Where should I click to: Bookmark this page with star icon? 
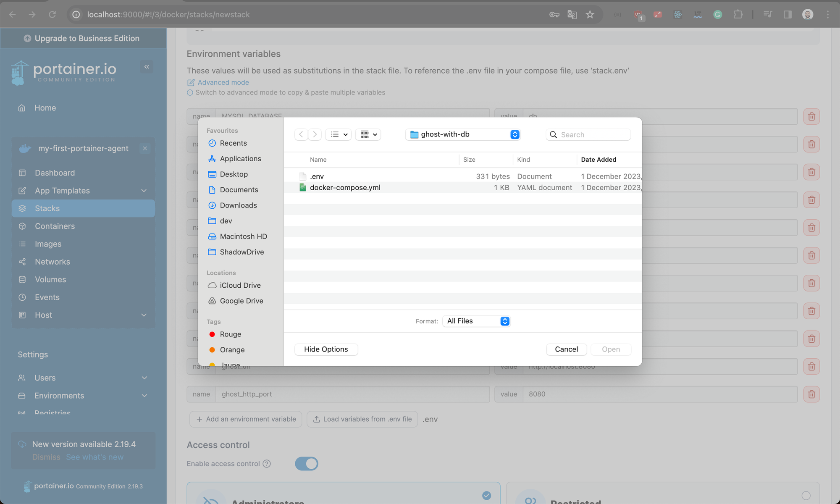coord(590,15)
